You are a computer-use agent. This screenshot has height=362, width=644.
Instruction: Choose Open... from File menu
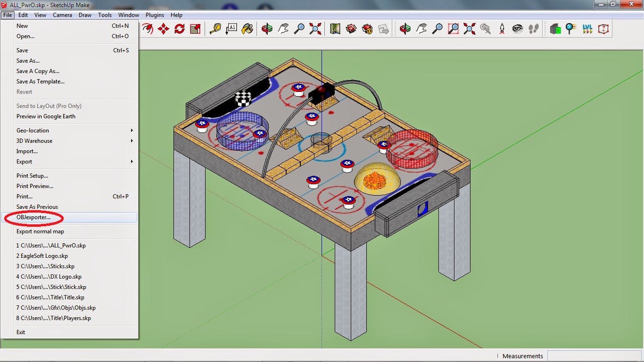pos(69,36)
